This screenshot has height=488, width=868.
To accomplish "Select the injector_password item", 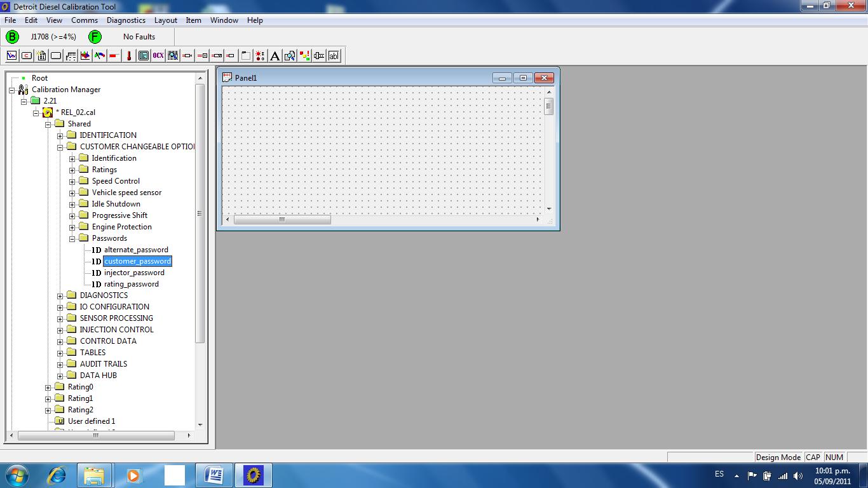I will click(x=134, y=273).
